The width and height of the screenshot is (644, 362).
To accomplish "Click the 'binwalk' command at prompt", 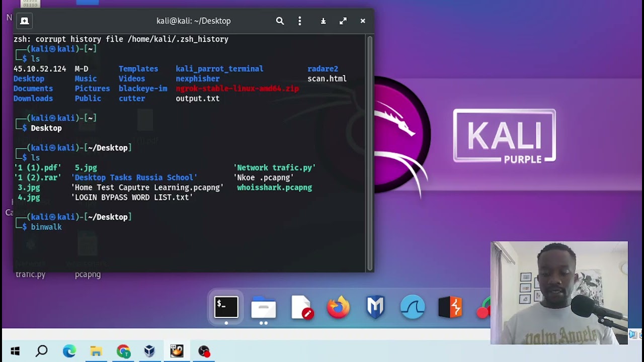I will click(x=46, y=227).
